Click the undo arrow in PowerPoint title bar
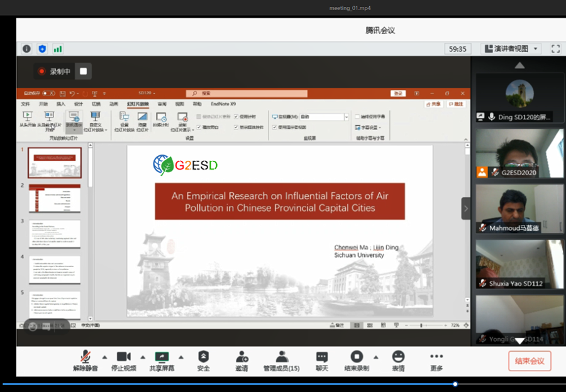Image resolution: width=566 pixels, height=392 pixels. [72, 94]
